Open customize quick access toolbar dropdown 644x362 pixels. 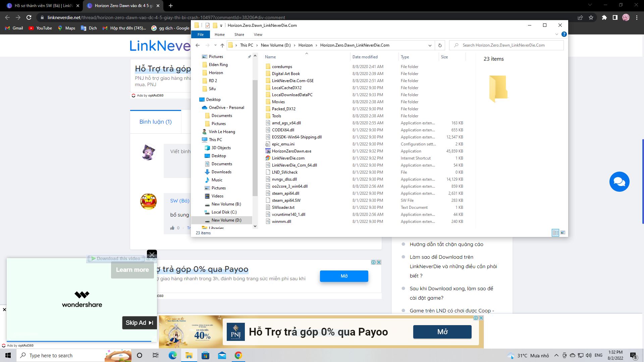(221, 26)
